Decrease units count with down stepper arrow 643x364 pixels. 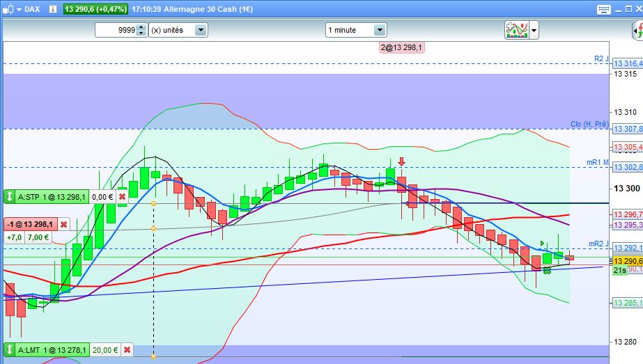141,33
